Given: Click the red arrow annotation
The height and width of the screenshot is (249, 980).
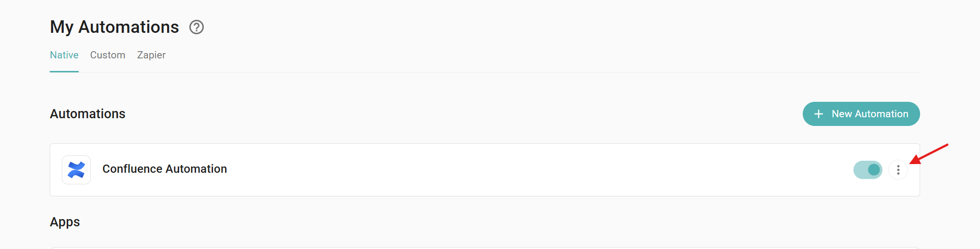Looking at the screenshot, I should pos(929,153).
